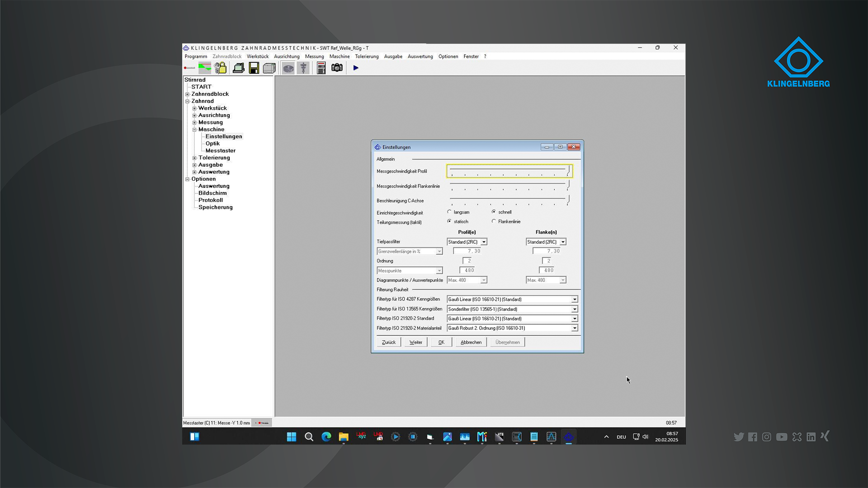Screen dimensions: 868x488
Task: Open the Werkstück menu
Action: (x=258, y=56)
